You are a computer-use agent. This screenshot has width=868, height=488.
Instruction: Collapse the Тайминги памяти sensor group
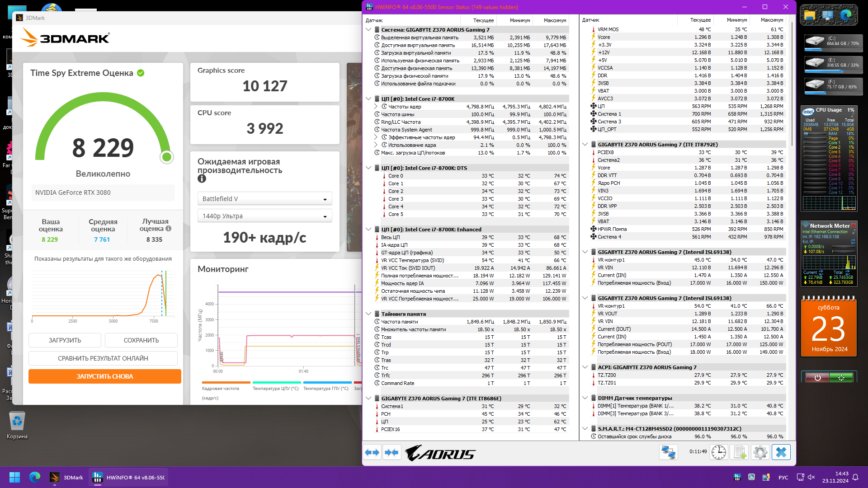click(x=368, y=314)
